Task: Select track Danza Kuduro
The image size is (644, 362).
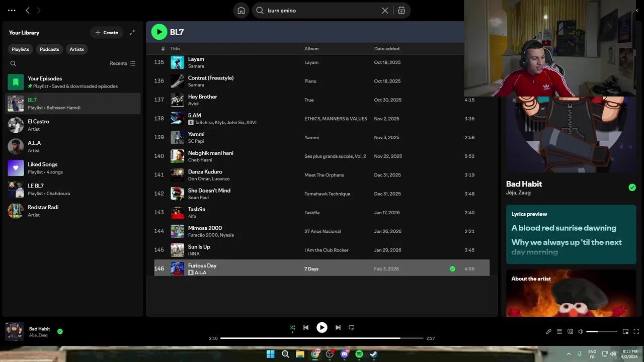Action: [x=321, y=175]
